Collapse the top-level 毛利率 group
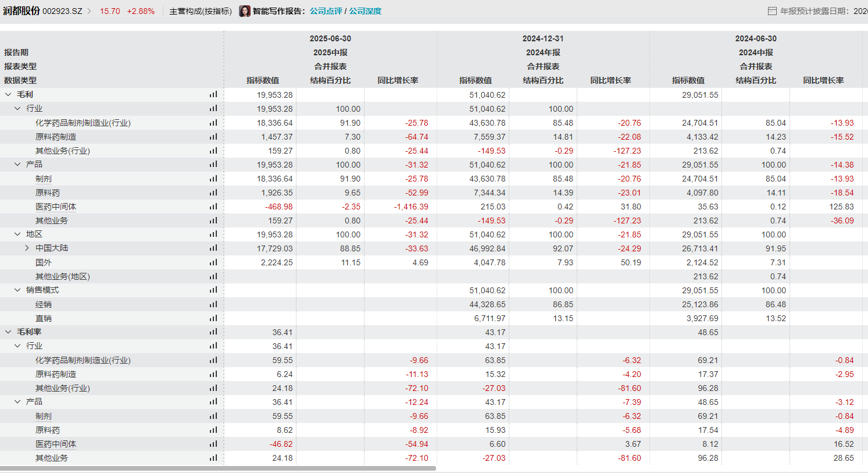 point(8,332)
